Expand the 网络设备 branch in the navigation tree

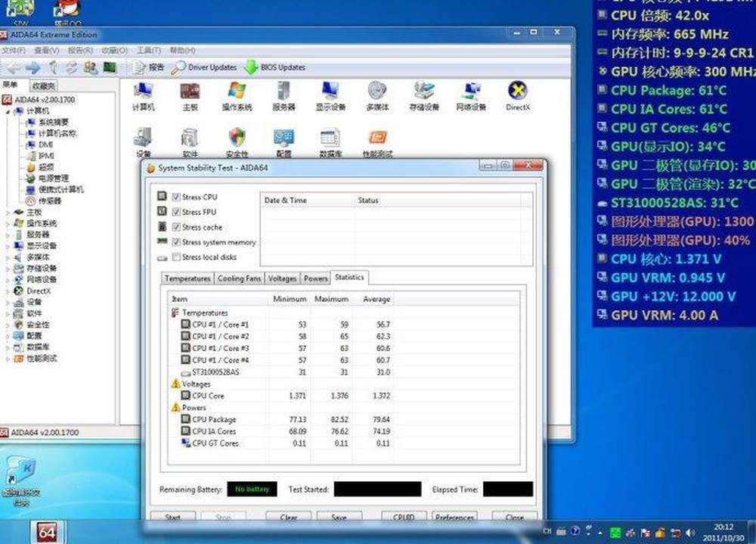click(8, 280)
